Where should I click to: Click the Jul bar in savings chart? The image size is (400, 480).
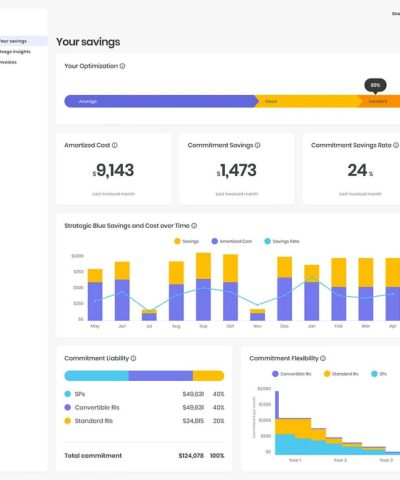[x=149, y=315]
